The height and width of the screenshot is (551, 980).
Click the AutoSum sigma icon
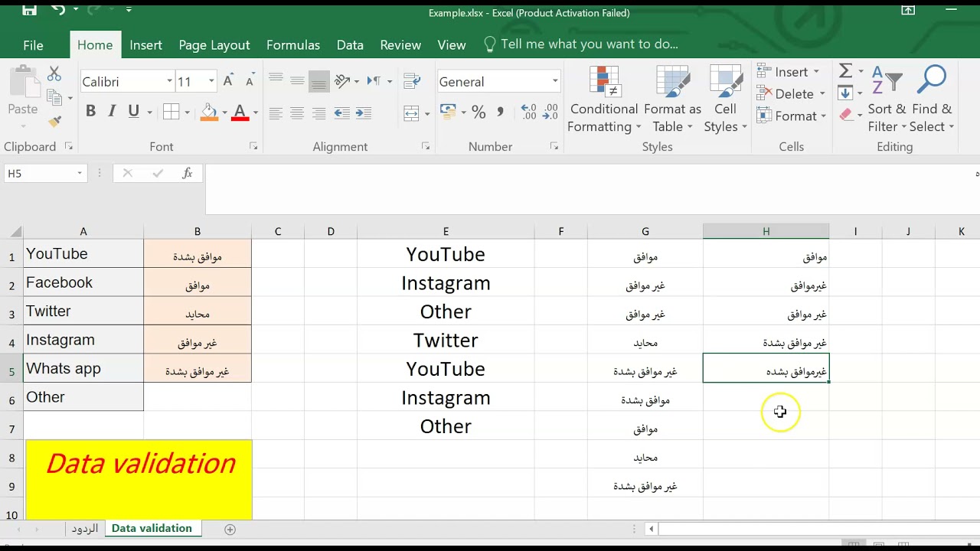coord(845,71)
